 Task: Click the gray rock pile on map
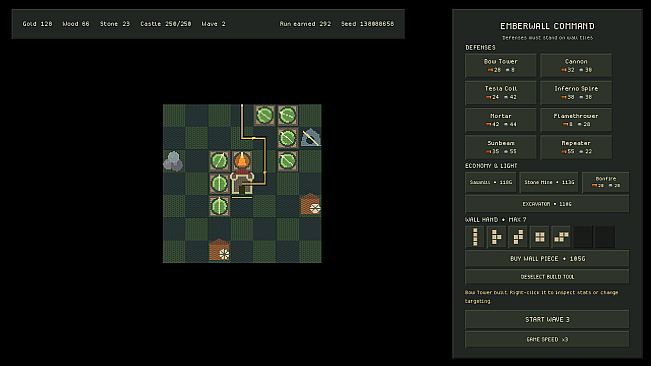[174, 161]
